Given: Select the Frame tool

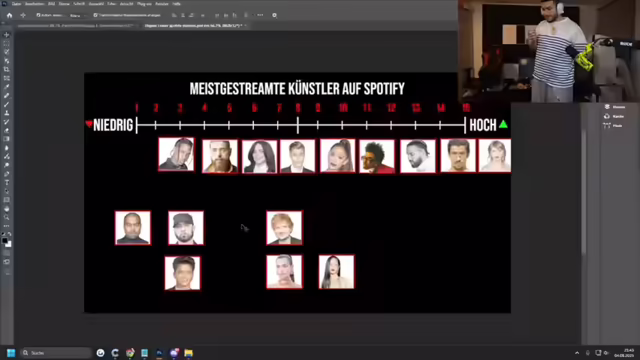Looking at the screenshot, I should (x=7, y=78).
